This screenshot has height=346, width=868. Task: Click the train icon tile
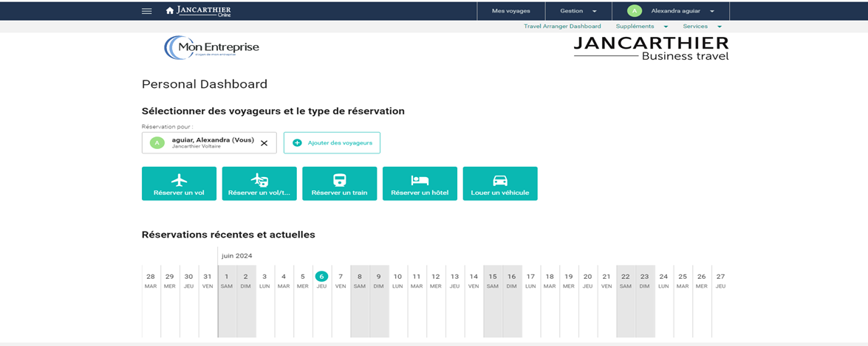[x=339, y=180]
